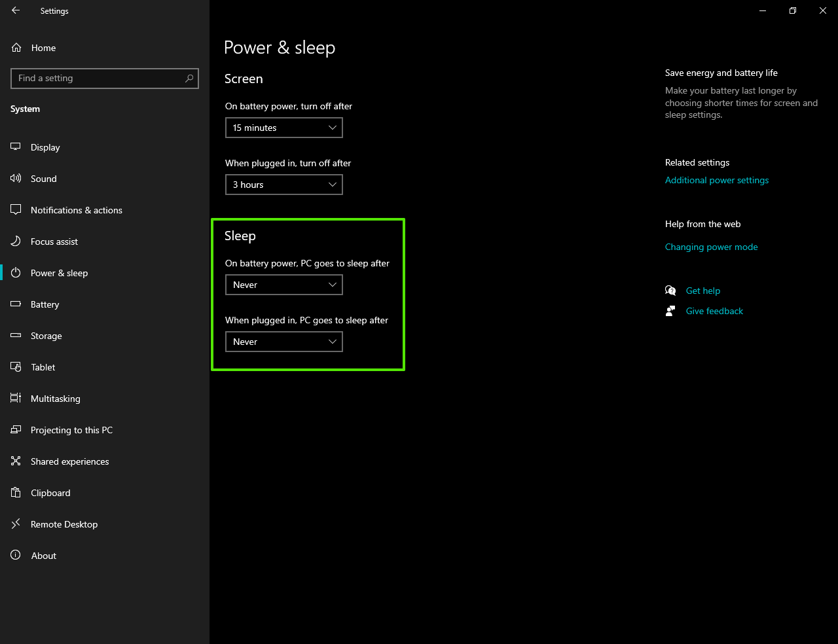The height and width of the screenshot is (644, 838).
Task: Click Get help link
Action: (703, 291)
